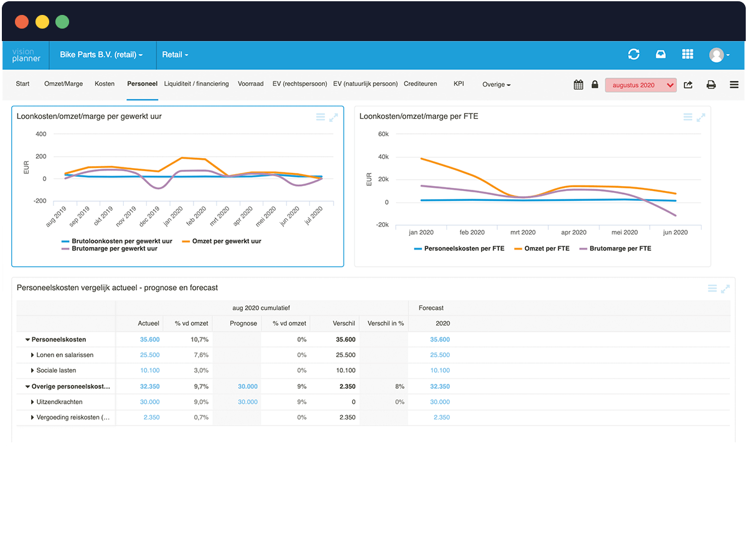Click the print icon
This screenshot has width=747, height=560.
(711, 85)
